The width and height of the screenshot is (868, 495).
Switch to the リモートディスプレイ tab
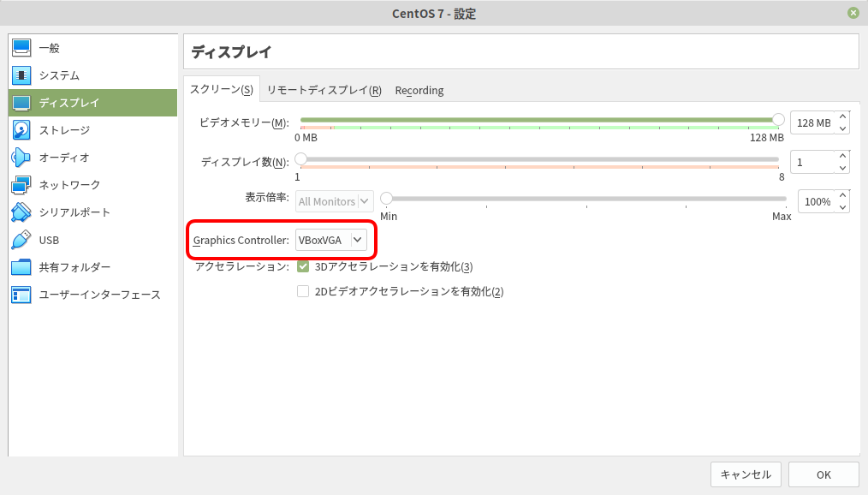tap(324, 90)
